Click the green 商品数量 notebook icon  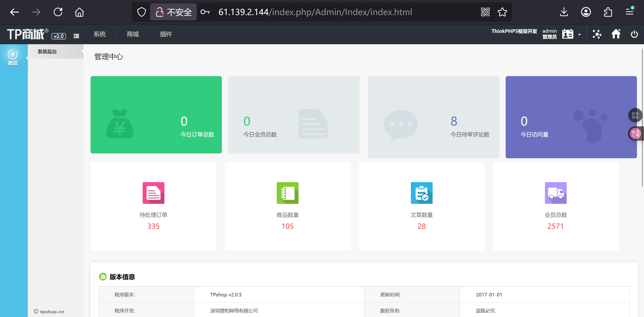click(x=288, y=193)
